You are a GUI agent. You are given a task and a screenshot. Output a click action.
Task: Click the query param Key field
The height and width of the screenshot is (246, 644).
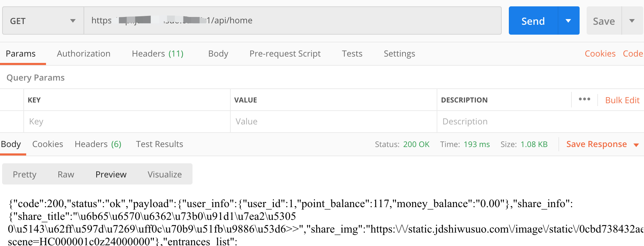(127, 122)
